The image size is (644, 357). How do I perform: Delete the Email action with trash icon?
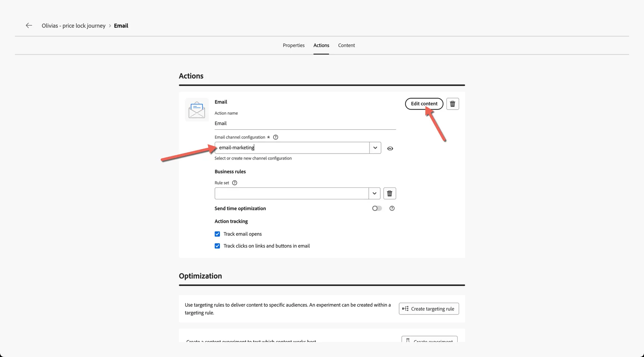pyautogui.click(x=452, y=104)
